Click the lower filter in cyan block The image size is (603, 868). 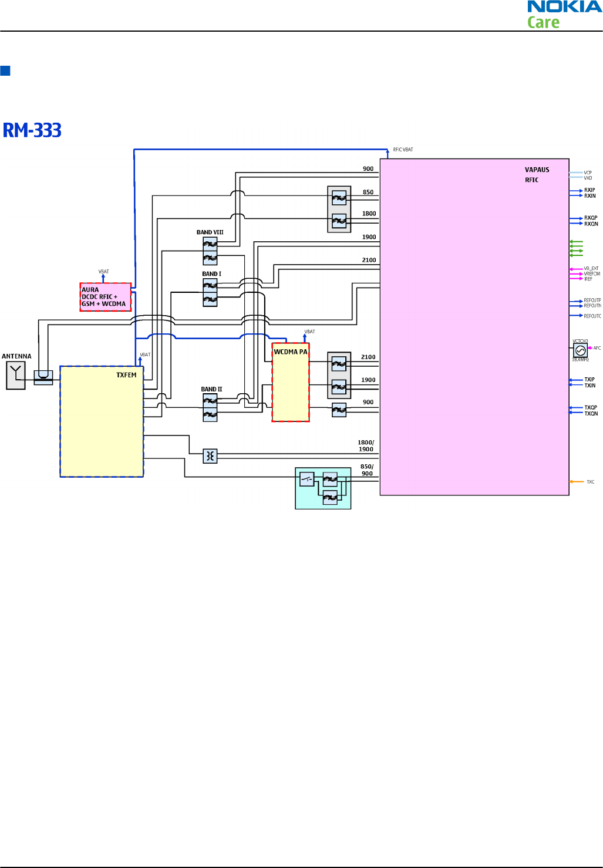tap(330, 498)
